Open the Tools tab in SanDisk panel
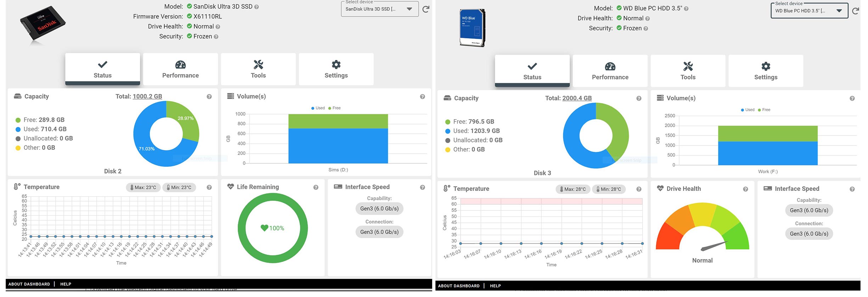The width and height of the screenshot is (868, 297). click(x=258, y=69)
